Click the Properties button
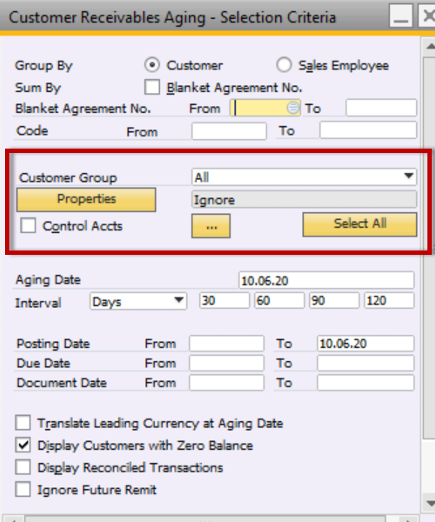Screen dimensions: 435x522 (86, 199)
